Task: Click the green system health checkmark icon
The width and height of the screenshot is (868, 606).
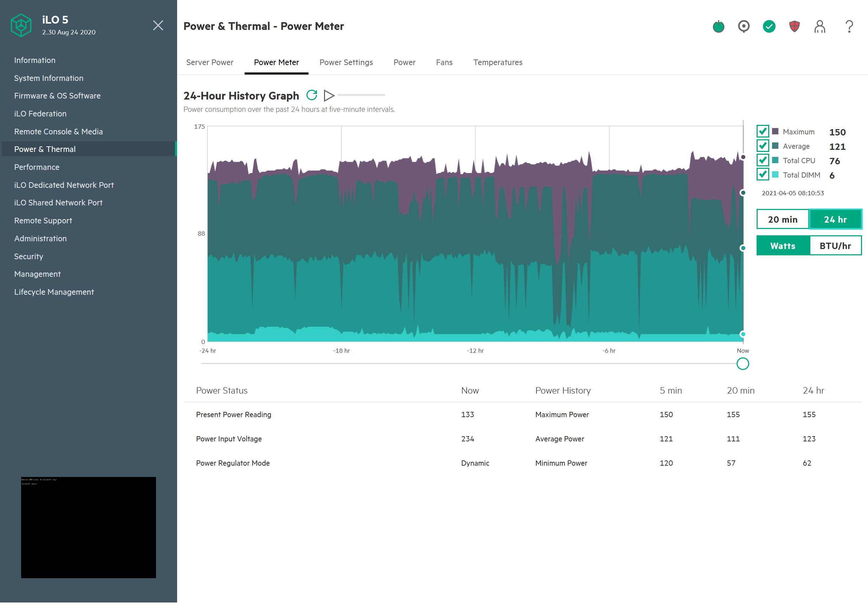Action: [769, 26]
